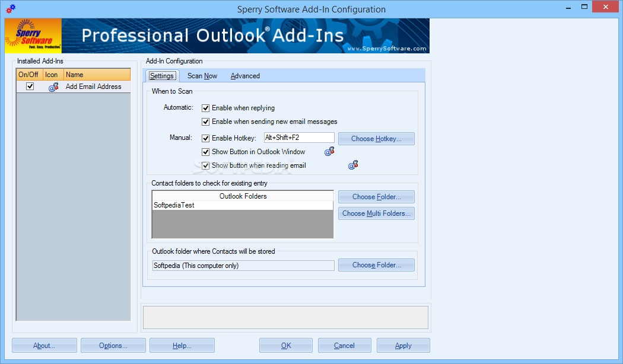
Task: Maximize the configuration window
Action: click(584, 7)
